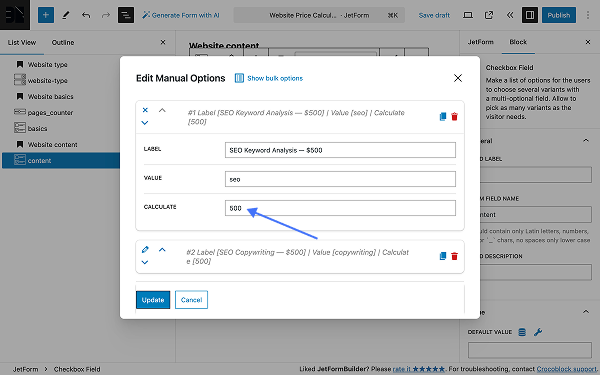This screenshot has height=375, width=600.
Task: Open the Options three-dot menu
Action: pyautogui.click(x=588, y=15)
